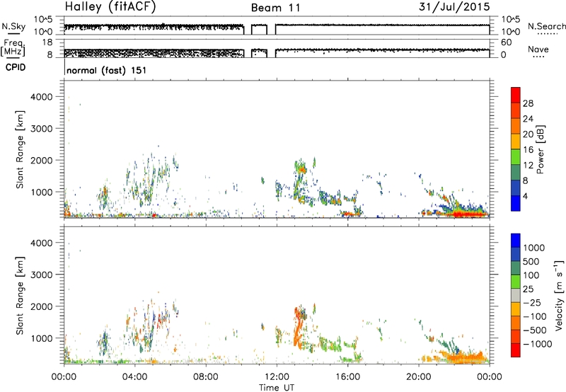Click the '2000' tick of velocity panel
The width and height of the screenshot is (566, 392).
pos(42,306)
